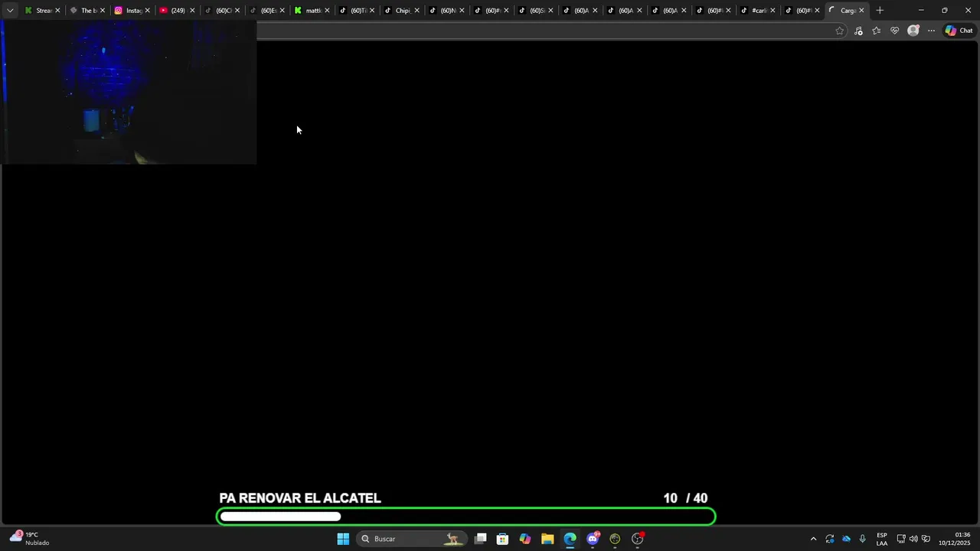Close the Strean tab
The width and height of the screenshot is (980, 551).
(x=57, y=11)
